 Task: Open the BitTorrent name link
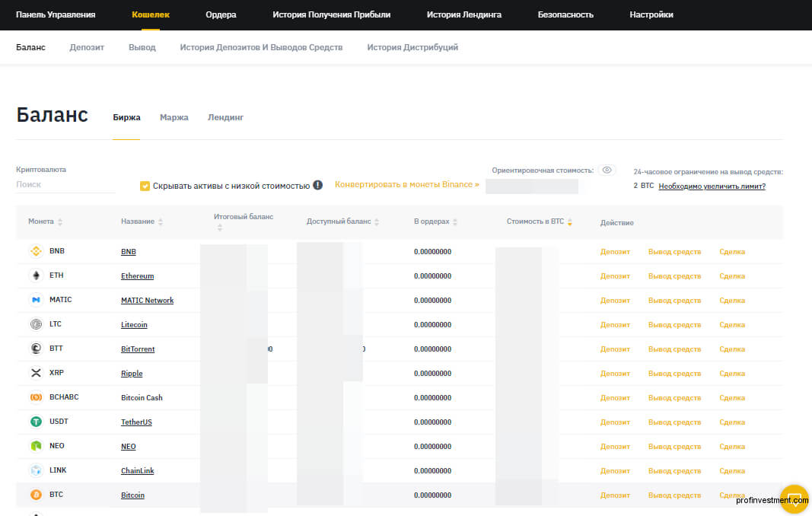pos(138,349)
